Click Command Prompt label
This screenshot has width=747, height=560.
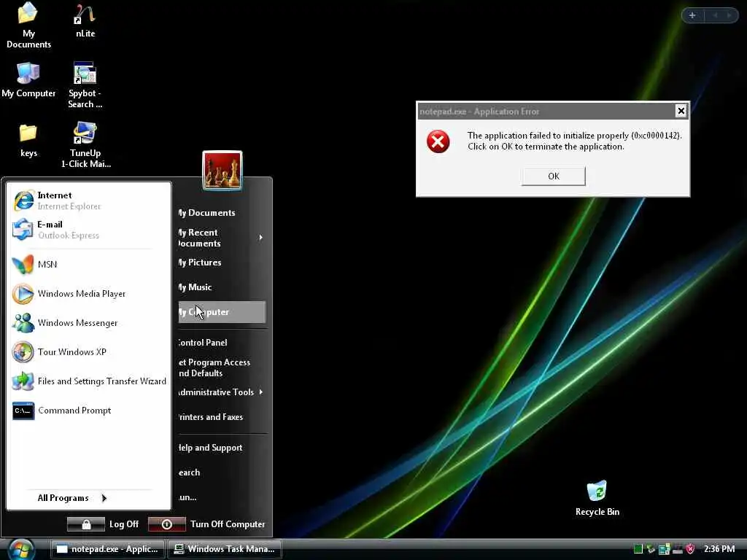[74, 411]
